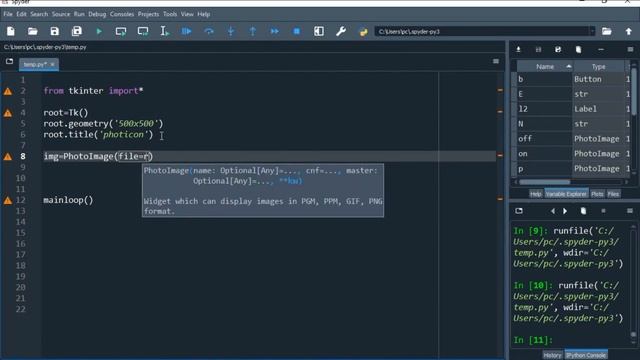Open the editor pane options menu
640x360 pixels.
coord(496,62)
